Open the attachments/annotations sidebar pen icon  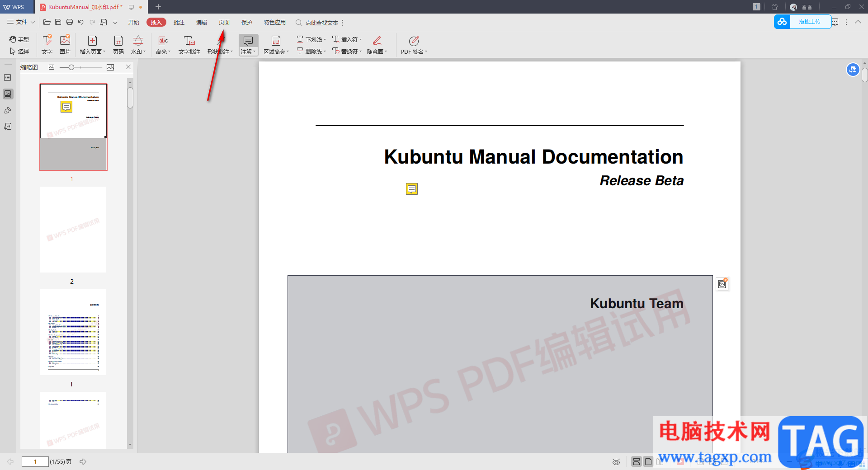[8, 110]
